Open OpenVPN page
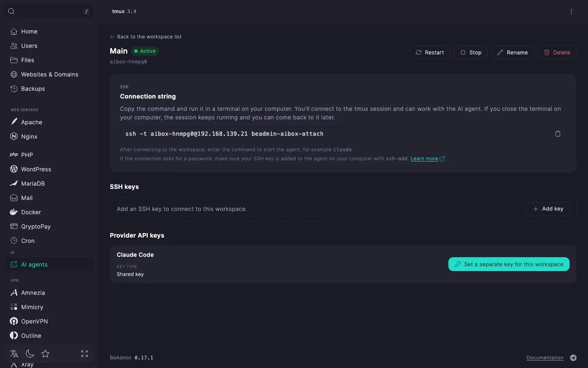Image resolution: width=588 pixels, height=368 pixels. [49, 321]
